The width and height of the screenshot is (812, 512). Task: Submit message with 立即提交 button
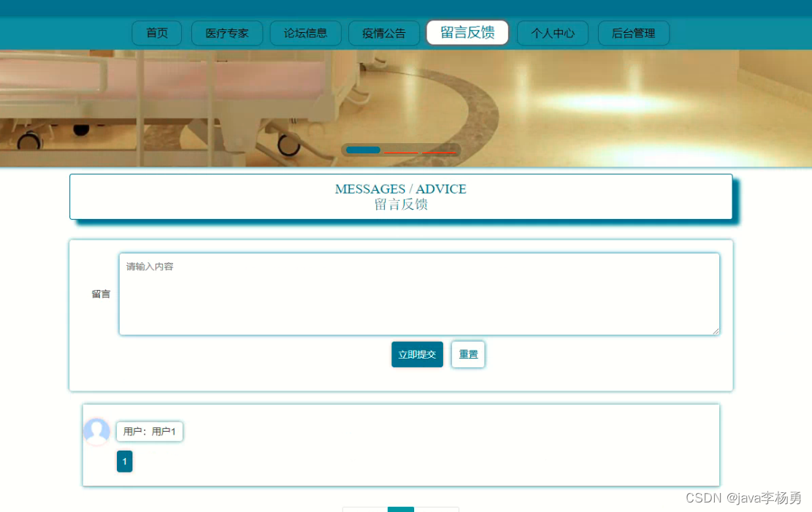coord(417,354)
